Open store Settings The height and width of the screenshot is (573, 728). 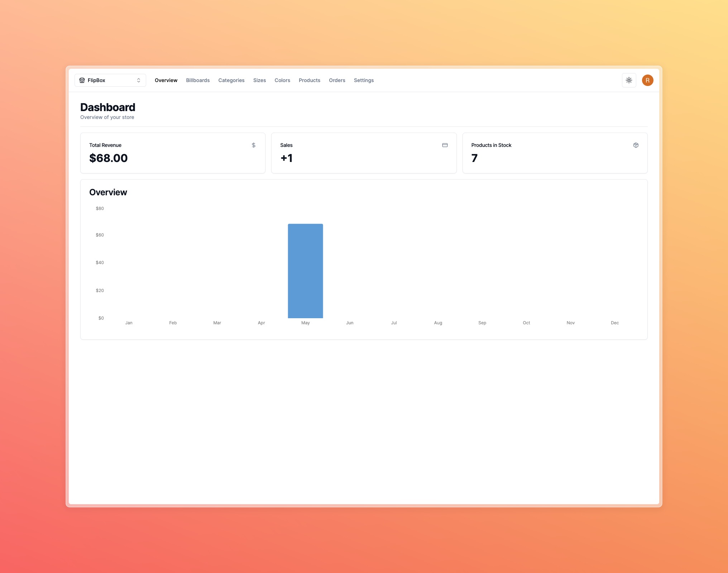[x=364, y=80]
